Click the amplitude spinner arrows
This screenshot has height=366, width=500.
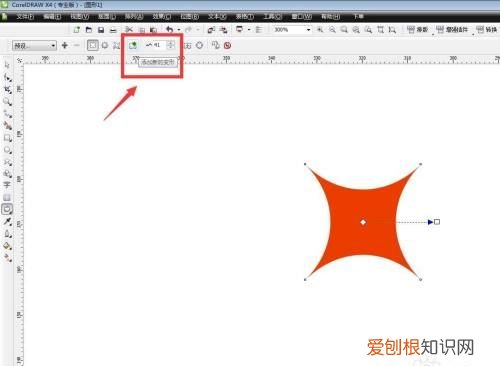[x=171, y=45]
